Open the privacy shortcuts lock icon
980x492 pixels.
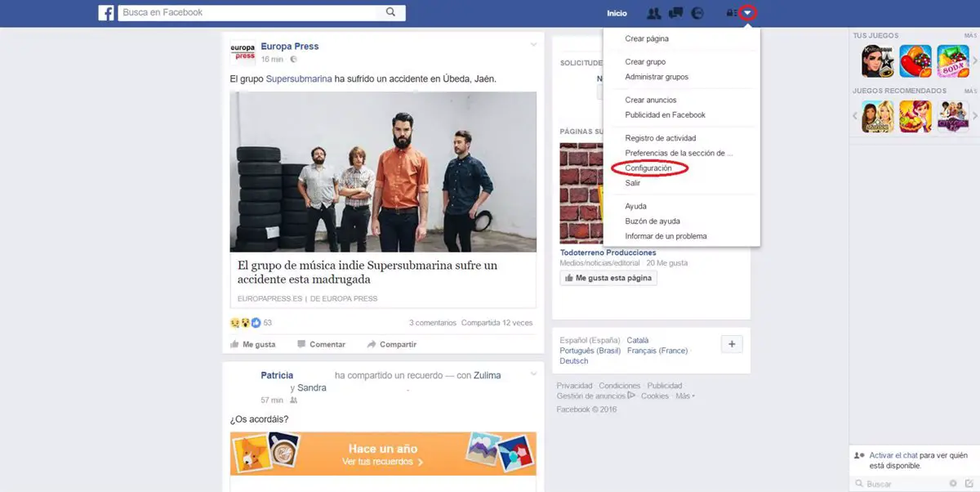coord(730,13)
